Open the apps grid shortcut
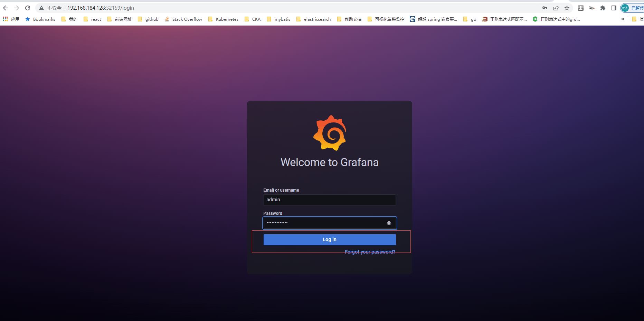Image resolution: width=644 pixels, height=321 pixels. click(x=11, y=19)
